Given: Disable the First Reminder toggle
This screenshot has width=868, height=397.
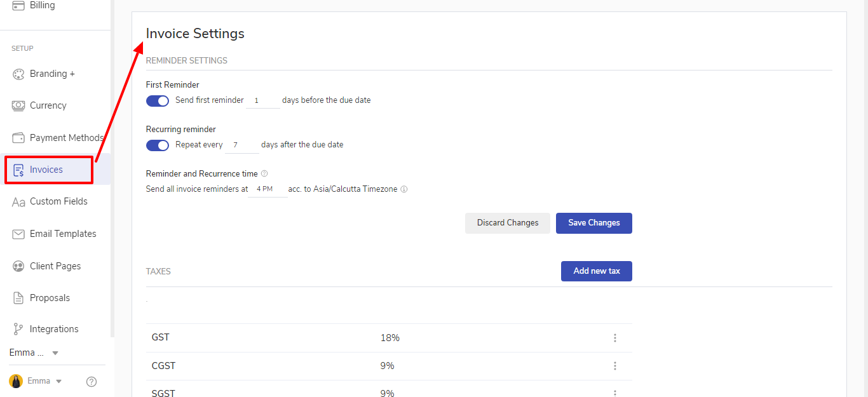Looking at the screenshot, I should [158, 100].
